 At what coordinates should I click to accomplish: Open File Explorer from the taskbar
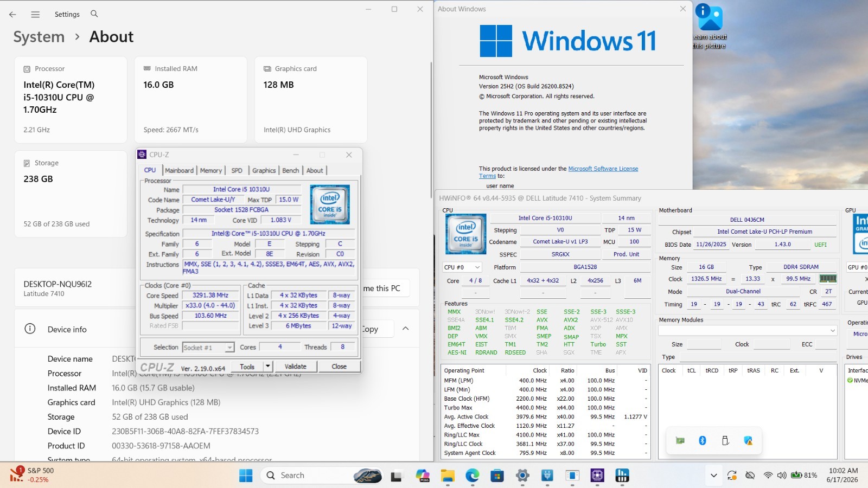(448, 476)
